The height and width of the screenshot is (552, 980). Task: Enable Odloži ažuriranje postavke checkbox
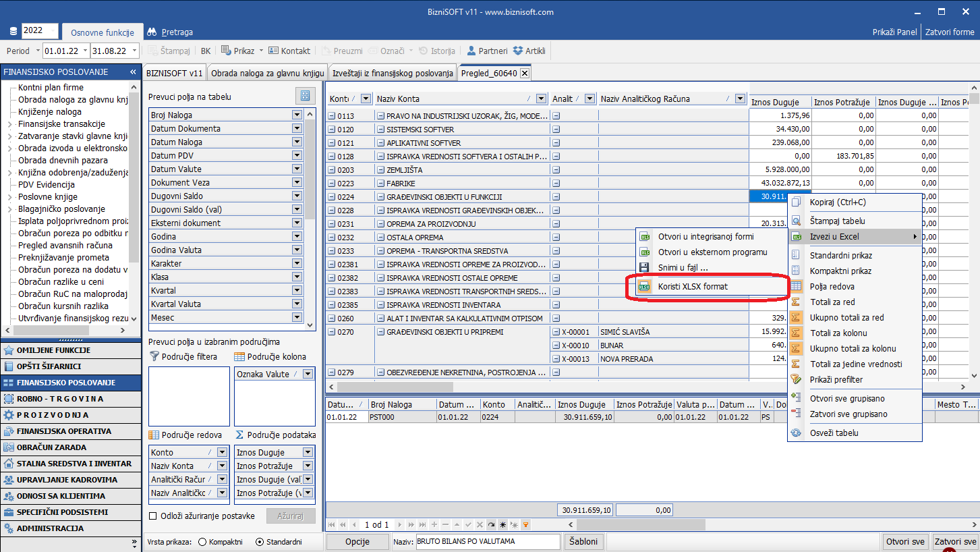(x=153, y=516)
